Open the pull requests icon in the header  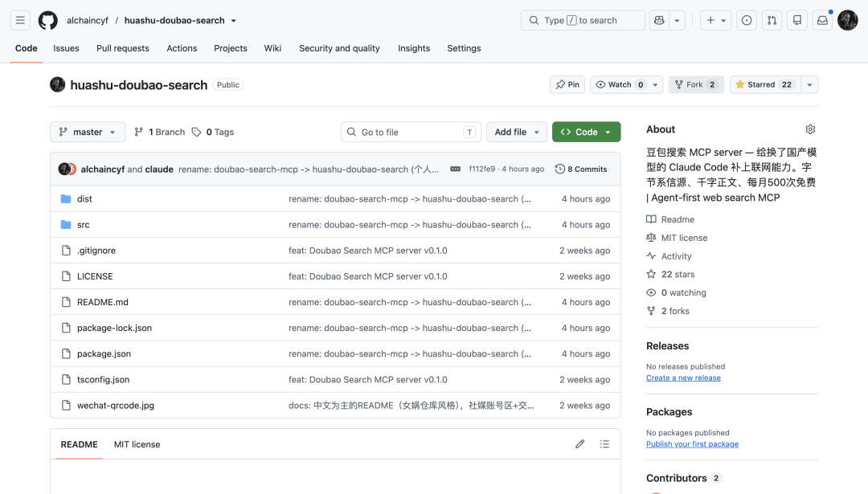point(772,20)
